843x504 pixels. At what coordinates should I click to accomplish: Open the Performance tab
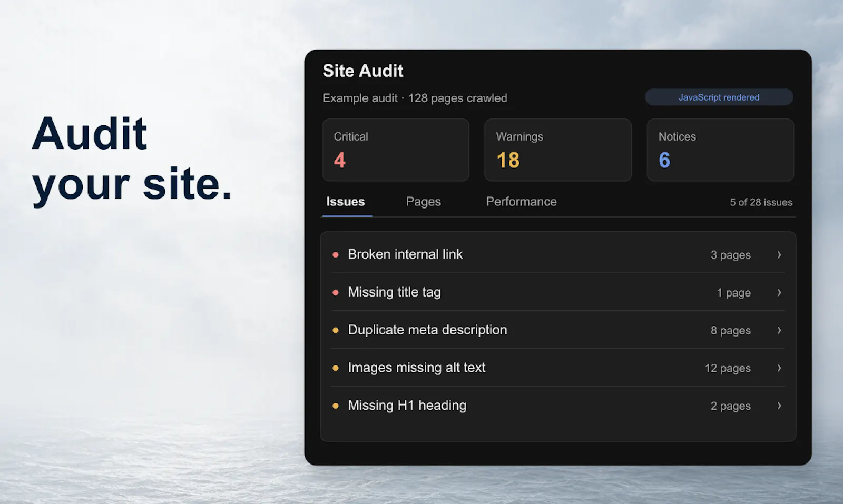(x=521, y=202)
